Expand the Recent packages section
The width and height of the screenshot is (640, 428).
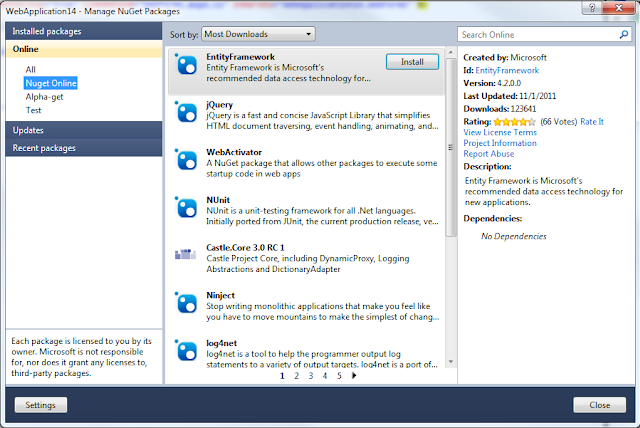click(x=84, y=148)
